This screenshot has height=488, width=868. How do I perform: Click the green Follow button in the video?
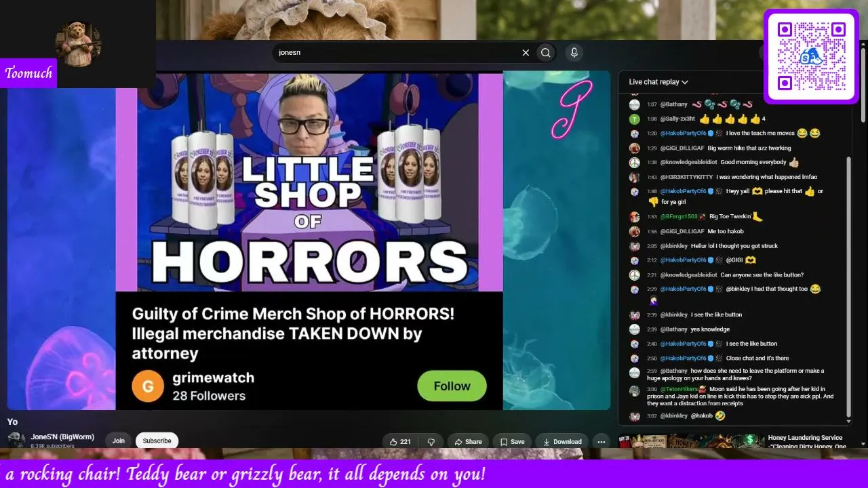452,386
